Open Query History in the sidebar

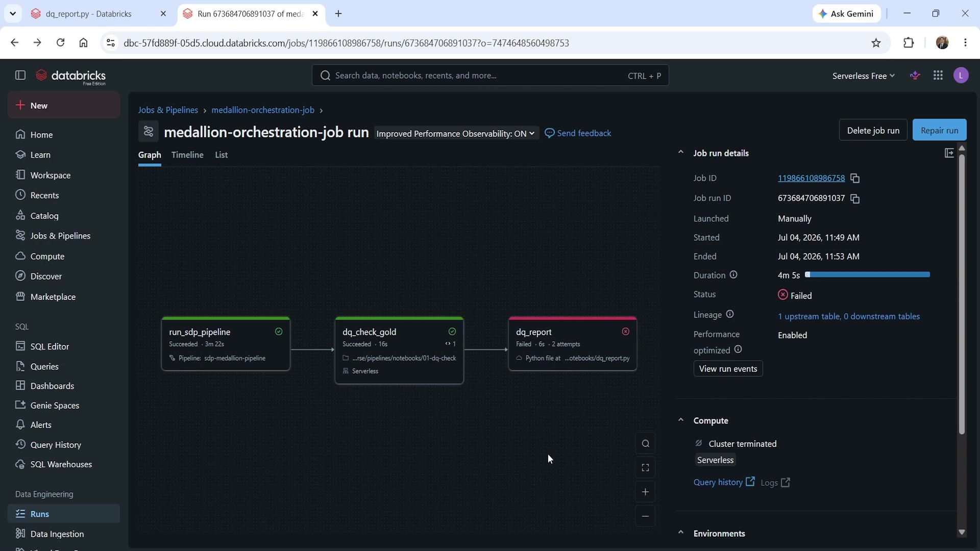(x=64, y=445)
